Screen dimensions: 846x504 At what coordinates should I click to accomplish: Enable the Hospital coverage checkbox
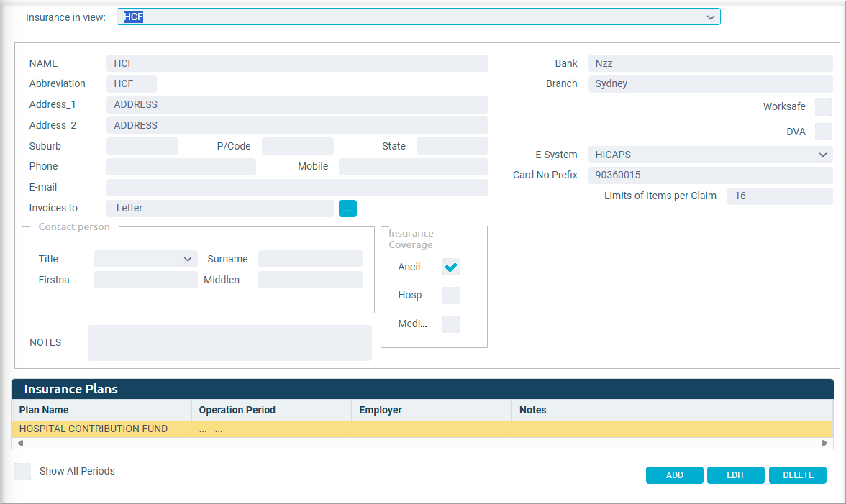pyautogui.click(x=451, y=295)
